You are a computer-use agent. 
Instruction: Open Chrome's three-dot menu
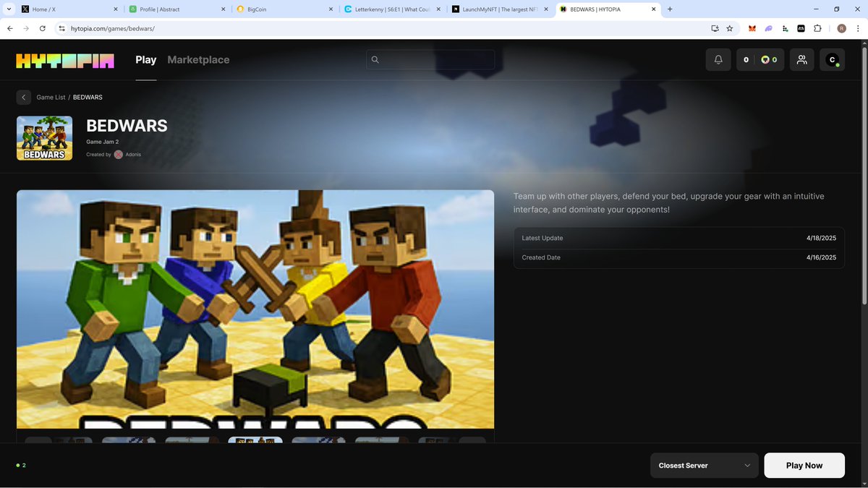click(857, 28)
